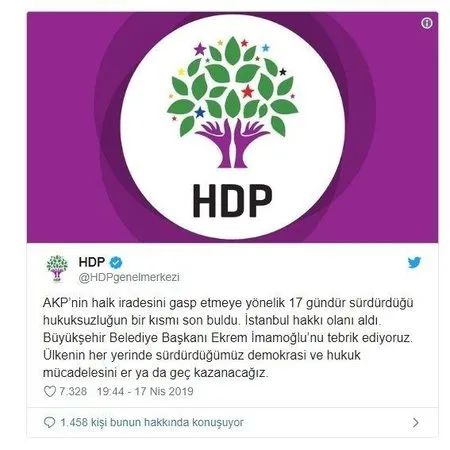This screenshot has width=450, height=450.
Task: Click the 7.328 likes count
Action: (x=73, y=391)
